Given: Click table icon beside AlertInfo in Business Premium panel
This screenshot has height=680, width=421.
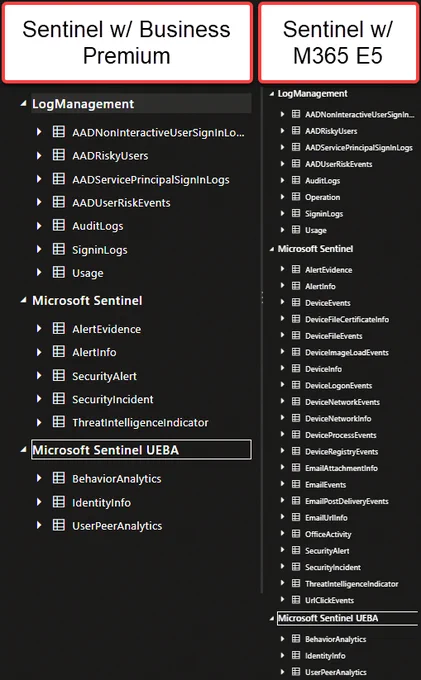Looking at the screenshot, I should (x=59, y=352).
